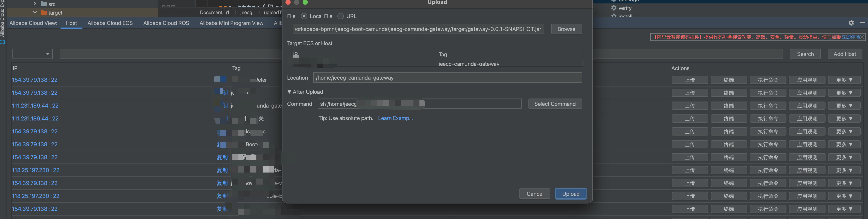Click the local file path input field
This screenshot has width=868, height=219.
tap(418, 29)
